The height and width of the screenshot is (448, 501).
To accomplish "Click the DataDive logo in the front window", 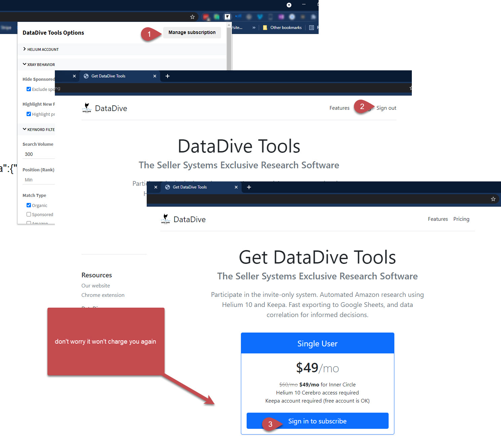I will (x=183, y=219).
